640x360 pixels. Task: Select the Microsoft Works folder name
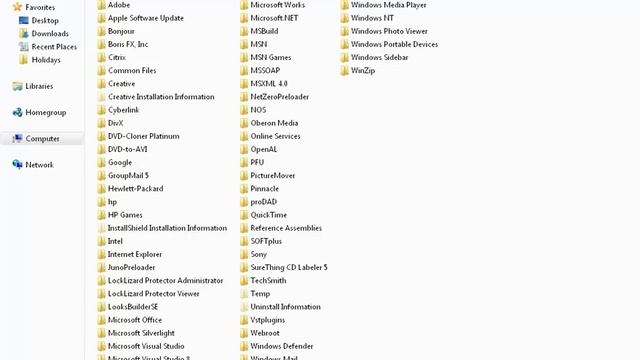click(x=278, y=5)
